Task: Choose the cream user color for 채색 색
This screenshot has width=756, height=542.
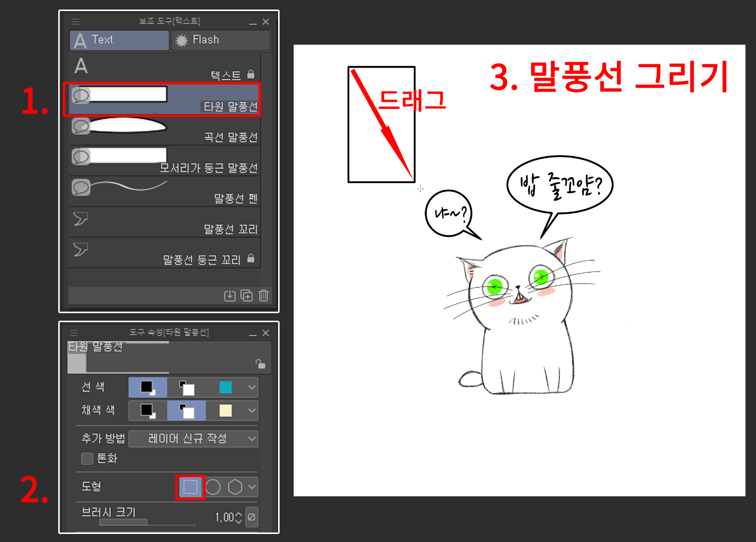Action: point(225,411)
